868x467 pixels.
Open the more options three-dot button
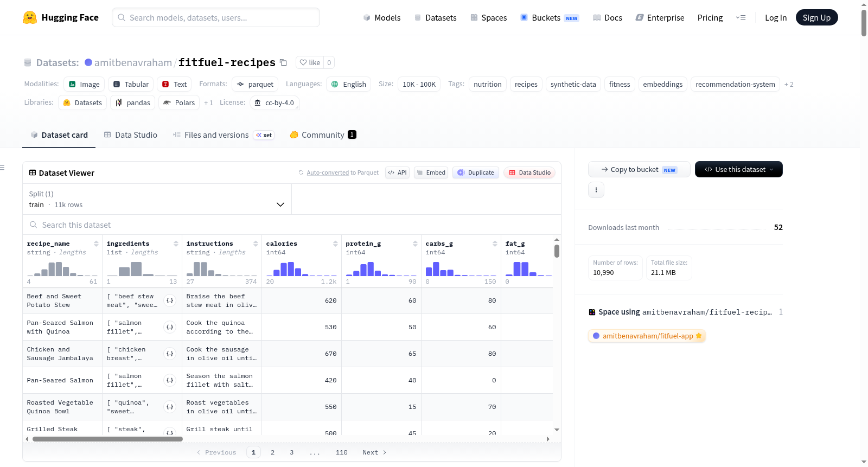click(x=596, y=190)
